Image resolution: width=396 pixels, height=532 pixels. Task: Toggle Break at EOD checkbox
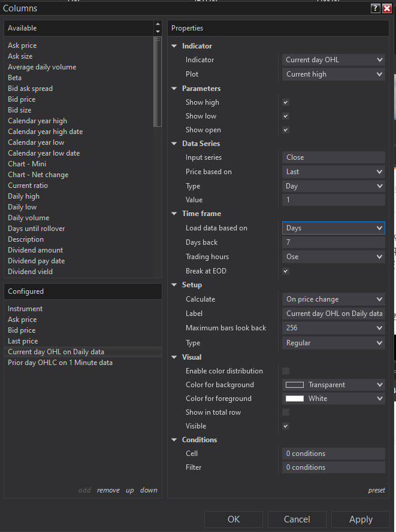tap(286, 271)
